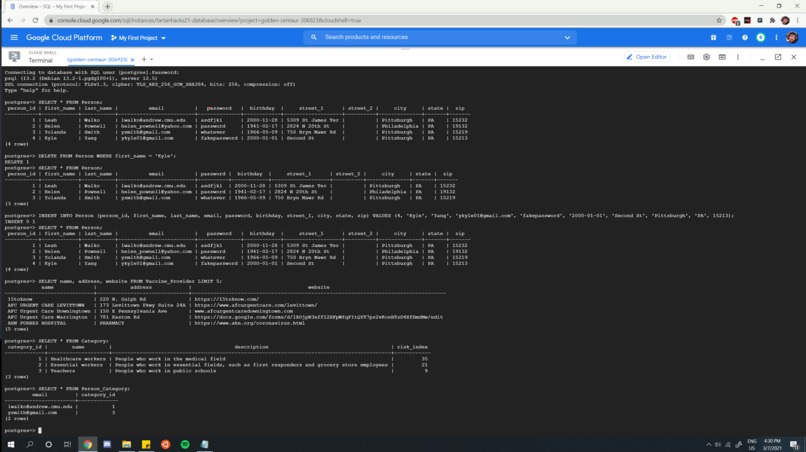
Task: Click the Open Editor button
Action: (x=646, y=57)
